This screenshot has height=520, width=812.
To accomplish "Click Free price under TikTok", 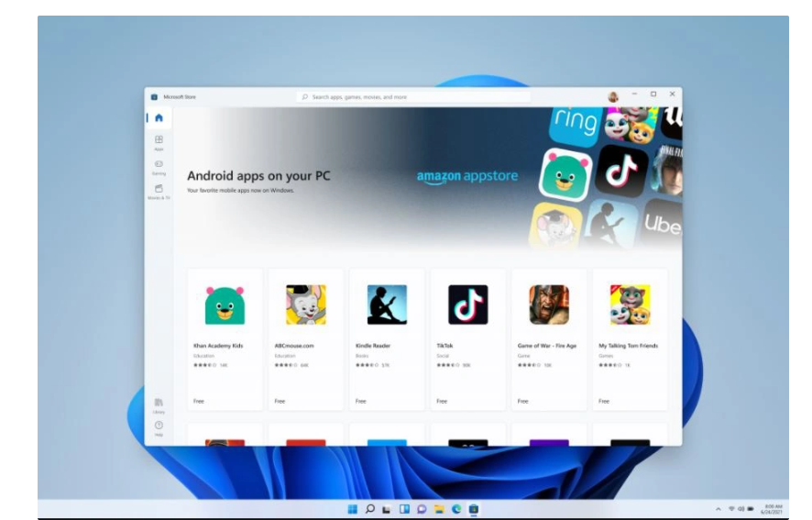I will [442, 402].
